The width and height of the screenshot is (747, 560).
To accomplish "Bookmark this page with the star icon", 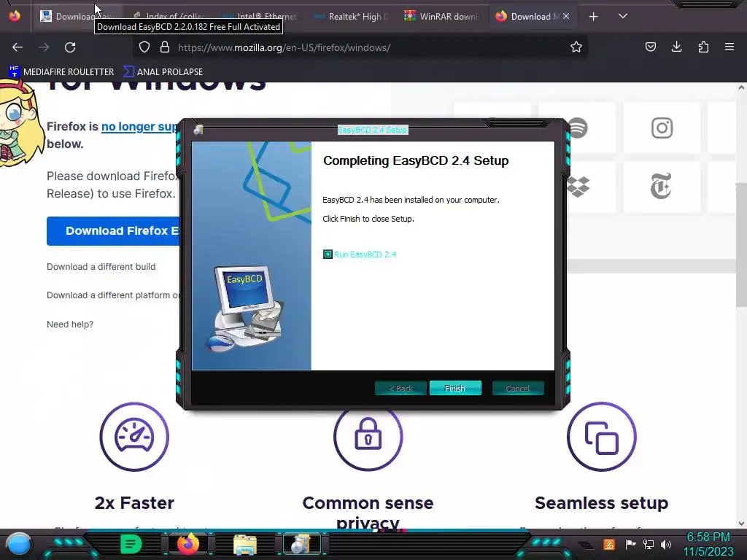I will coord(576,47).
